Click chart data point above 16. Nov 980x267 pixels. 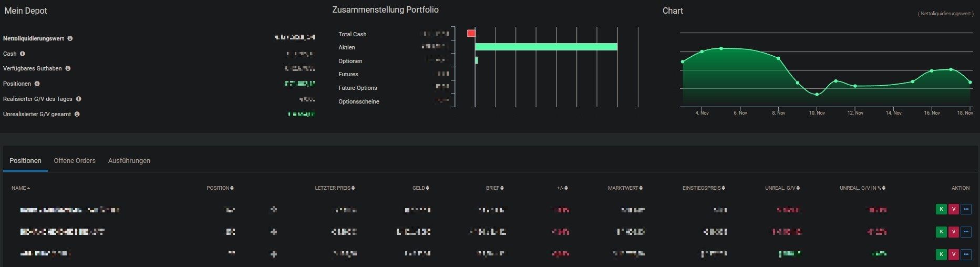(932, 71)
